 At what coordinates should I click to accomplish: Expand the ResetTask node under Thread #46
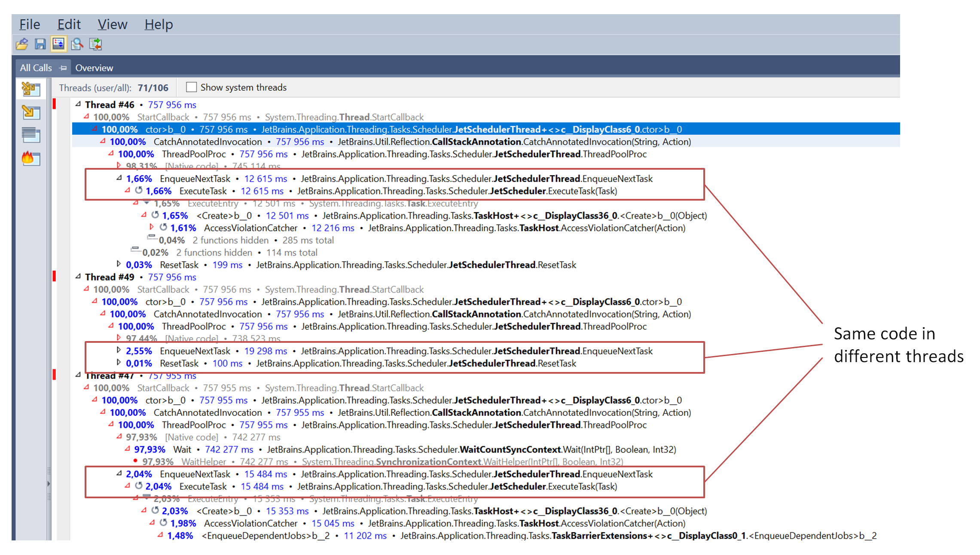tap(119, 265)
